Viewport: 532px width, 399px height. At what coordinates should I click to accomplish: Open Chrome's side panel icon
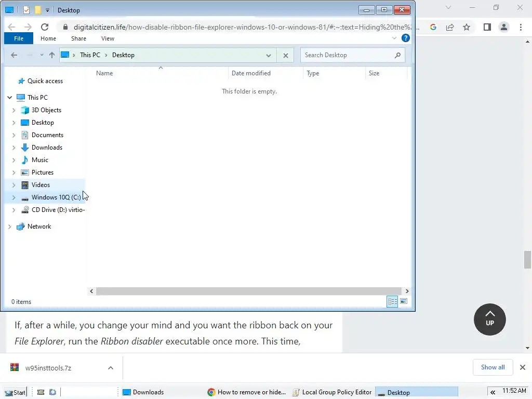coord(487,27)
